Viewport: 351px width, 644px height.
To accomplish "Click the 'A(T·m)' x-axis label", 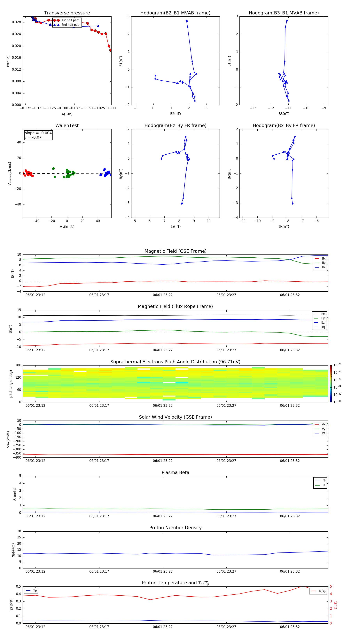I will (67, 114).
